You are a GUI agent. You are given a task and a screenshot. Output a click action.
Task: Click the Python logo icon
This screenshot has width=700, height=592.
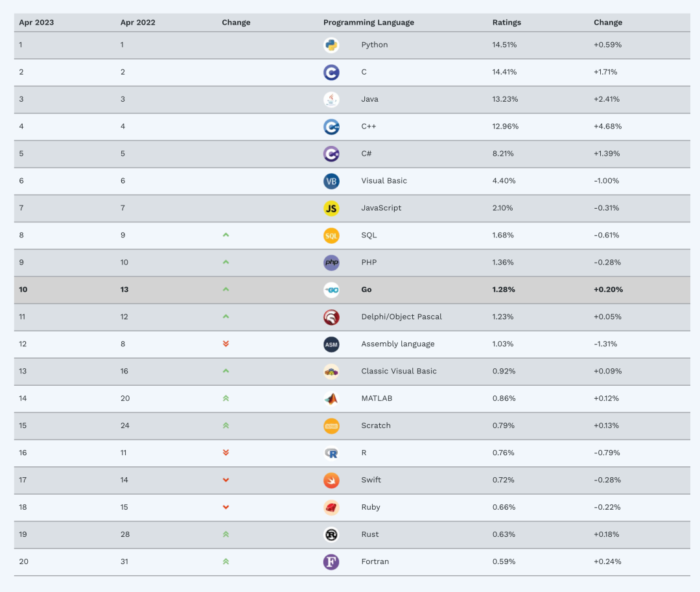click(331, 45)
